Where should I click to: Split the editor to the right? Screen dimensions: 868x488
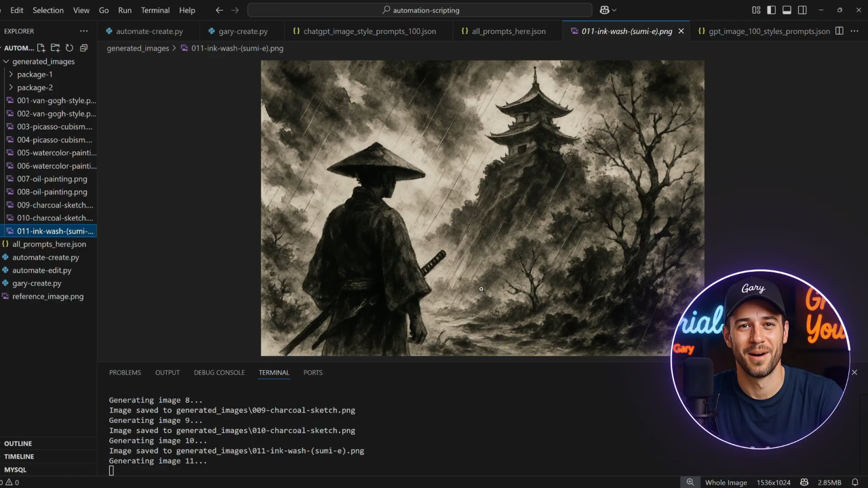(x=839, y=31)
